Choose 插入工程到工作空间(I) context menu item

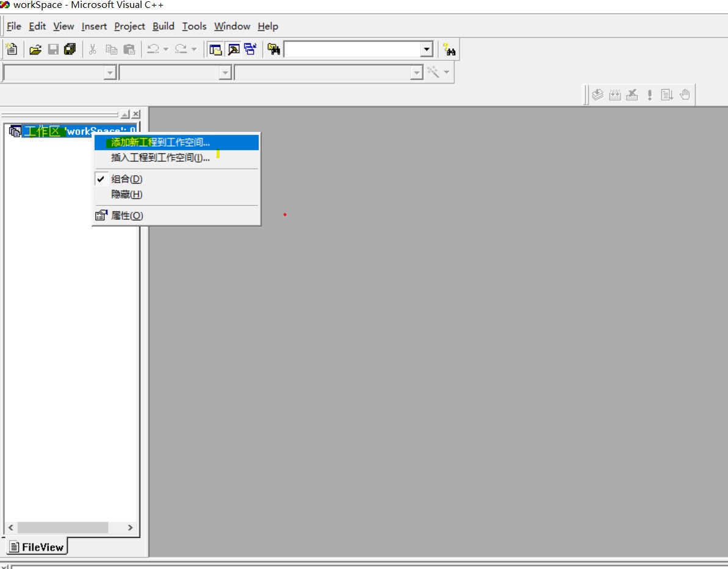tap(176, 158)
